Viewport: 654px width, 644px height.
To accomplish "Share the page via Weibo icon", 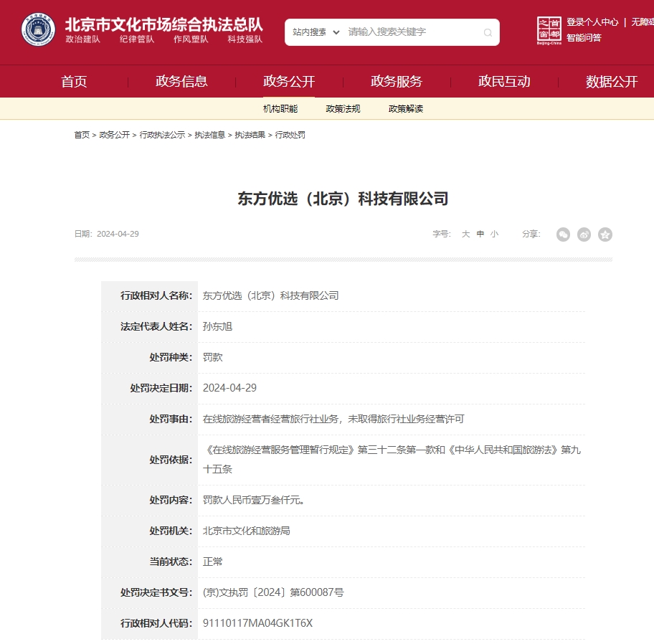I will click(584, 235).
